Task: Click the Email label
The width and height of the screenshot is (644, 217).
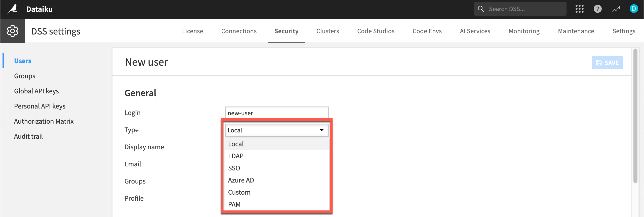Action: [133, 164]
